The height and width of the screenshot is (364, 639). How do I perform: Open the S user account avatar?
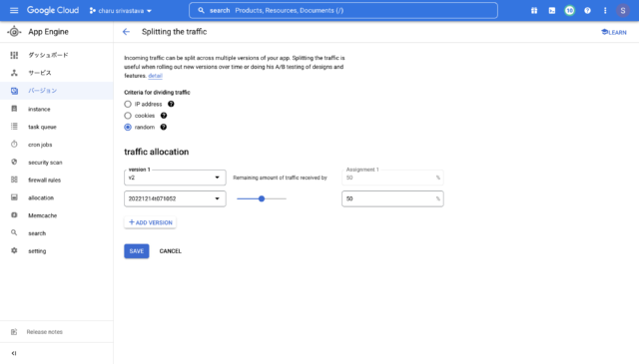(622, 11)
